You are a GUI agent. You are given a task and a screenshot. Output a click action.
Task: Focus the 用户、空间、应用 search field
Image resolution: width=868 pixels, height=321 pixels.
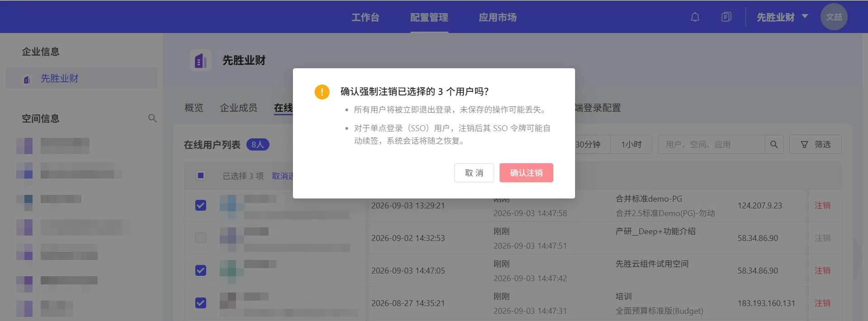coord(711,144)
